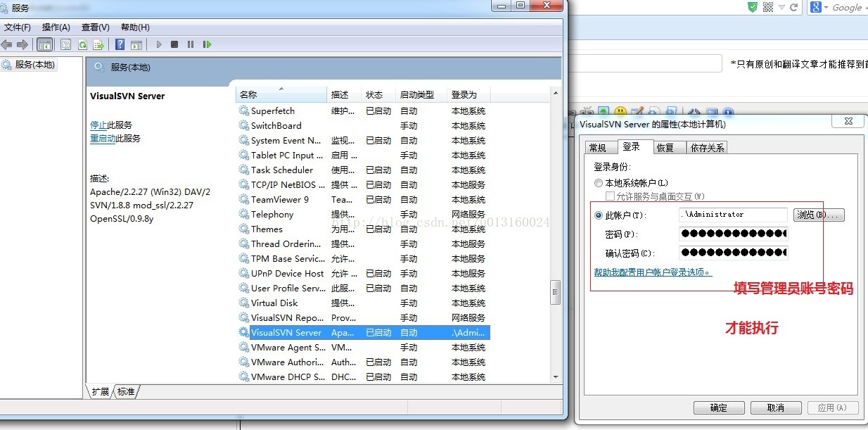Select the SwitchBoard service row
This screenshot has width=868, height=430.
click(x=364, y=125)
